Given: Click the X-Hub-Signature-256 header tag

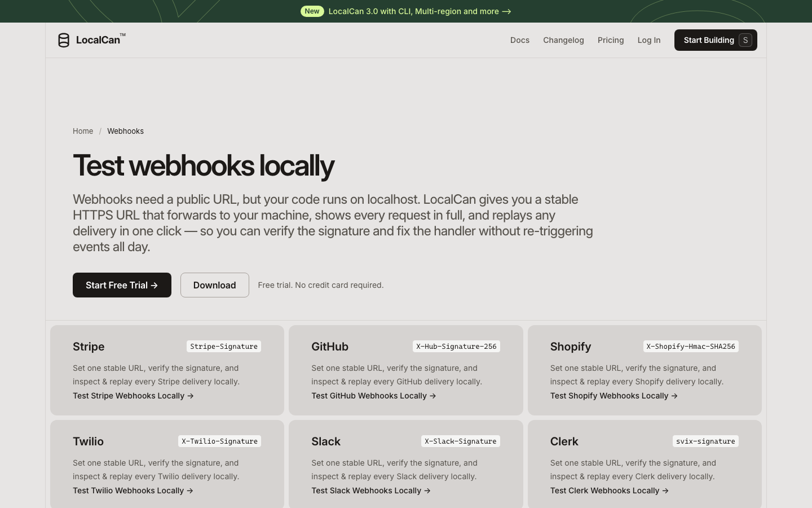Looking at the screenshot, I should (x=457, y=347).
